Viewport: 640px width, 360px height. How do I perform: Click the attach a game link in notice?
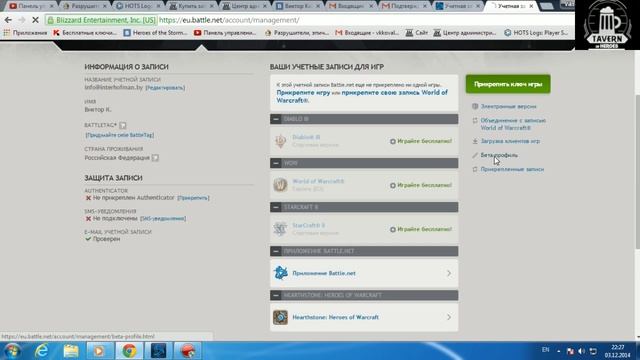pyautogui.click(x=303, y=93)
